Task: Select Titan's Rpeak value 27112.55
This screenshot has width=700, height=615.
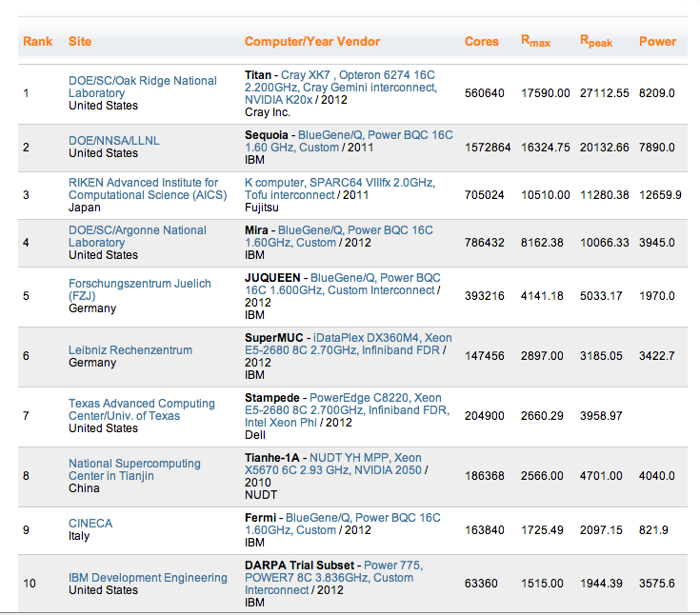Action: click(x=604, y=93)
